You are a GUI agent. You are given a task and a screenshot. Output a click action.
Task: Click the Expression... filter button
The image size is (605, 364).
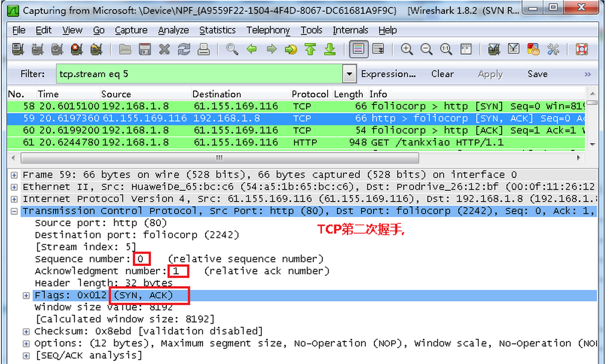(x=388, y=74)
